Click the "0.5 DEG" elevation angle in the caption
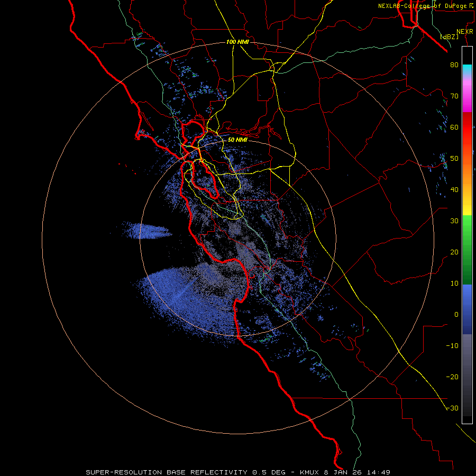The height and width of the screenshot is (476, 476). 269,472
